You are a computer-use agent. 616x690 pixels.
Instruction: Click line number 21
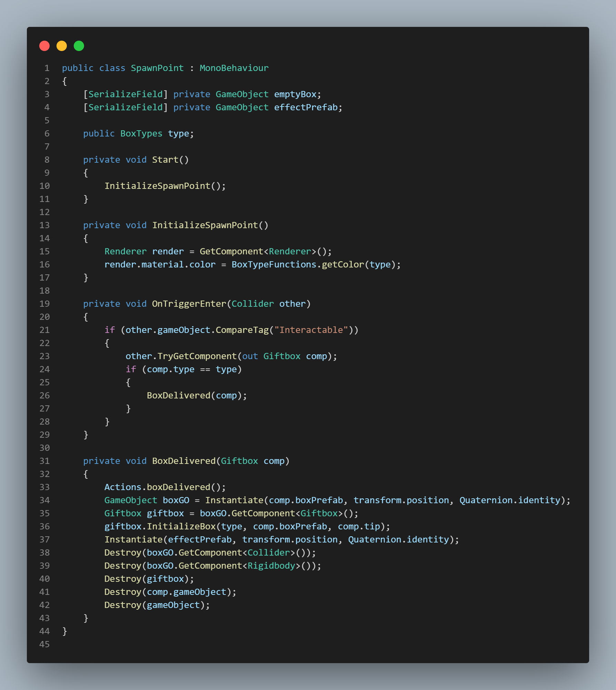click(x=44, y=330)
